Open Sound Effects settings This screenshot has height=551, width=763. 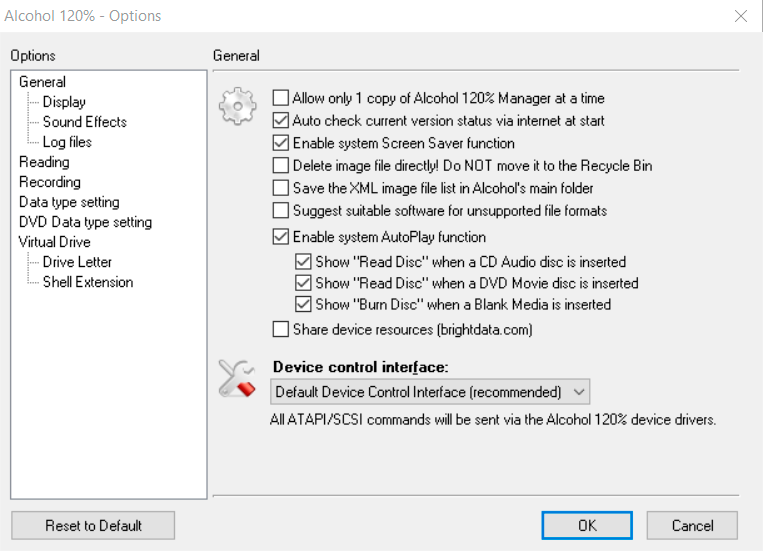click(85, 122)
